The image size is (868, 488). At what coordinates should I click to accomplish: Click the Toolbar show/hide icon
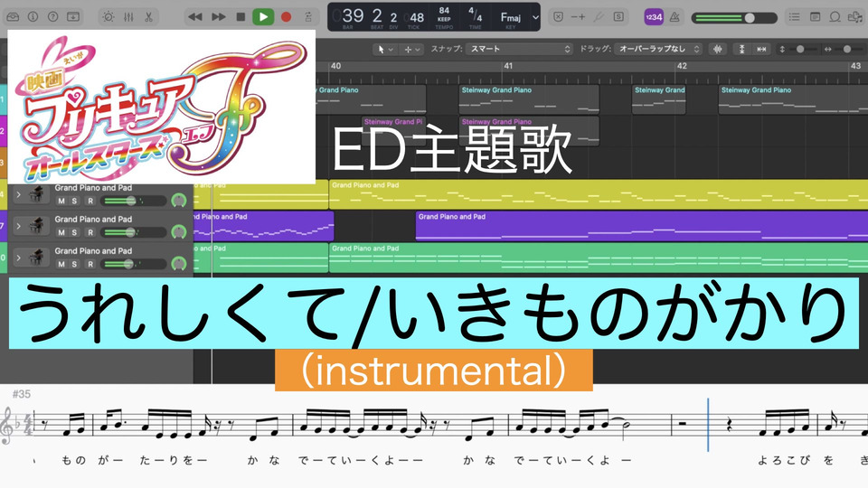coord(72,16)
